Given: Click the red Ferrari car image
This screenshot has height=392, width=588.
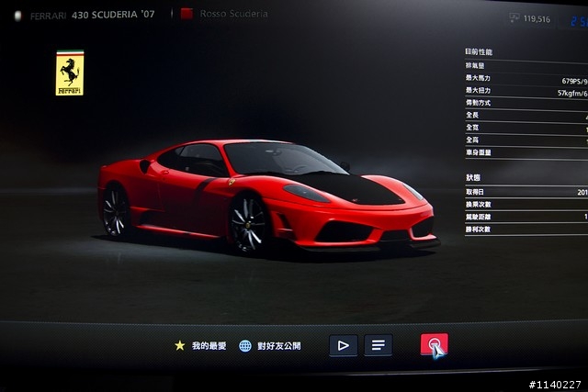Looking at the screenshot, I should (268, 196).
